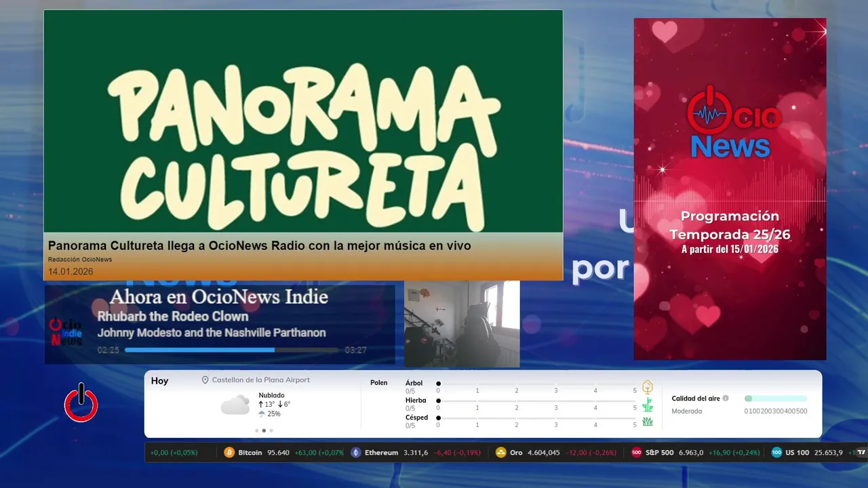Click the Redacción OcioNews byline
The image size is (868, 488).
(80, 260)
